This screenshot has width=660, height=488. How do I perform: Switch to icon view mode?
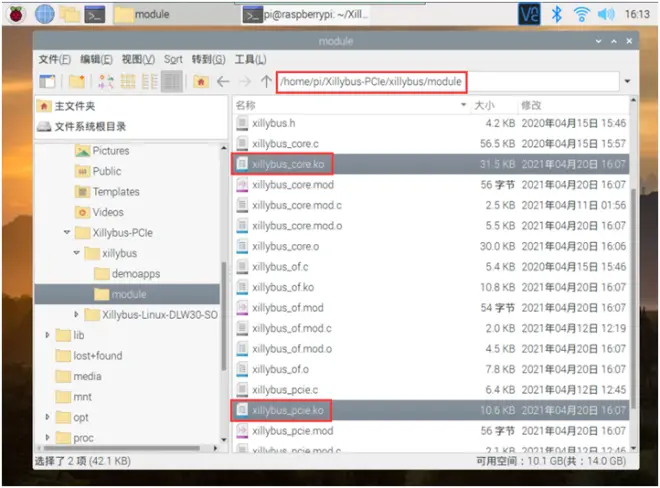click(106, 81)
